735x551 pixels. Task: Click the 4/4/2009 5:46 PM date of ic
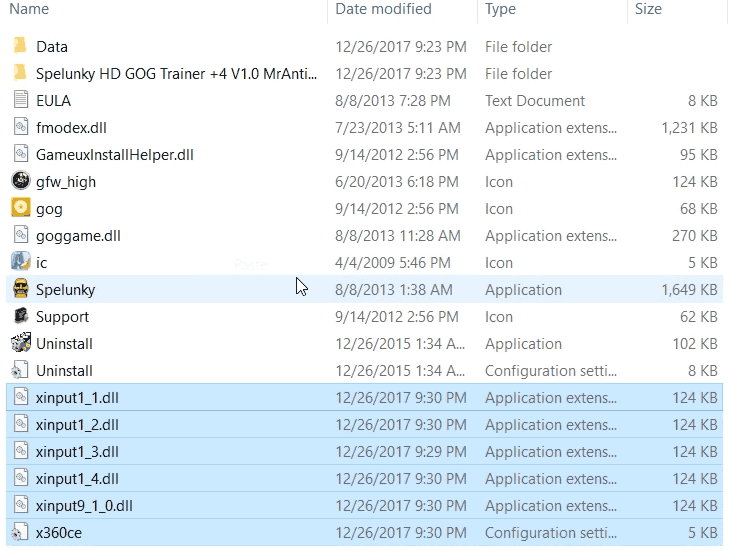[x=393, y=263]
